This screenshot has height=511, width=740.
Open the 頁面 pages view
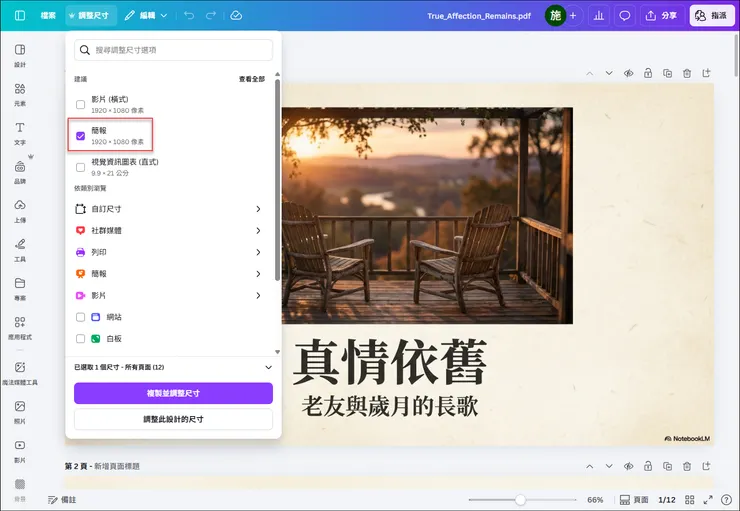point(634,500)
